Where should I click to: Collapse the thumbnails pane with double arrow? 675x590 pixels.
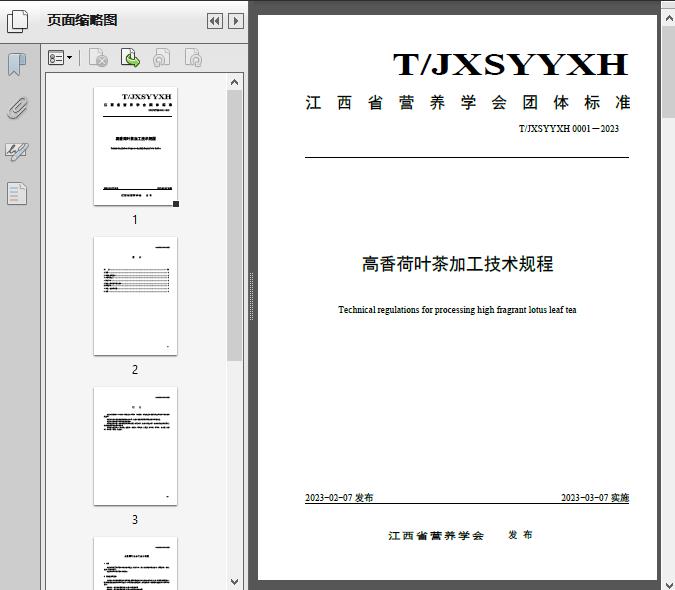click(x=215, y=21)
